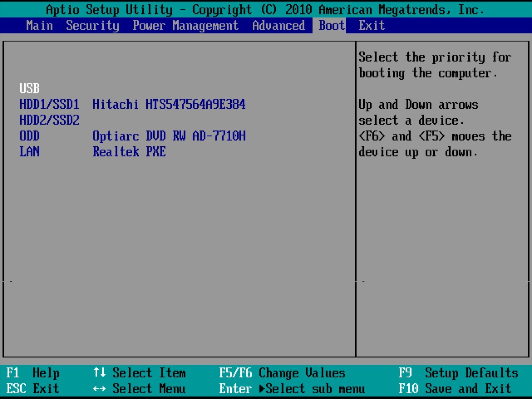The height and width of the screenshot is (399, 532).
Task: Open the Main tab
Action: [x=40, y=25]
